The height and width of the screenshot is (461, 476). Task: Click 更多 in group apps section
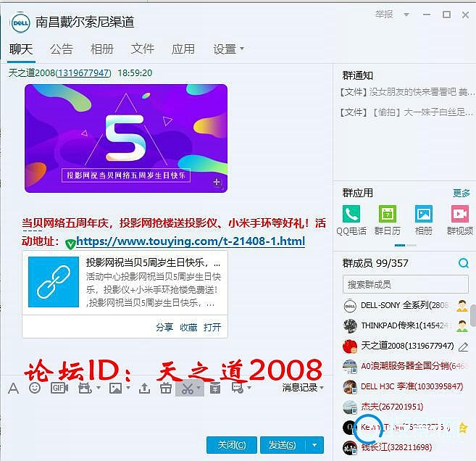[462, 193]
